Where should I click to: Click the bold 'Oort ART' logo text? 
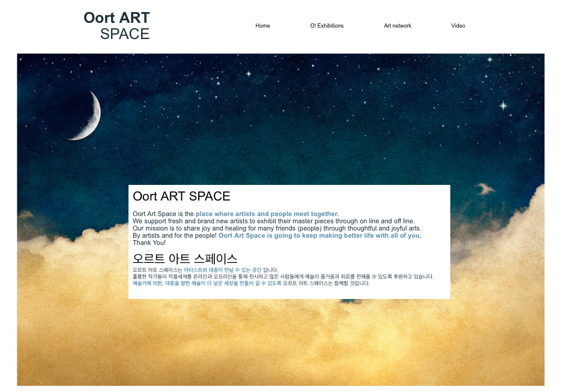[116, 18]
